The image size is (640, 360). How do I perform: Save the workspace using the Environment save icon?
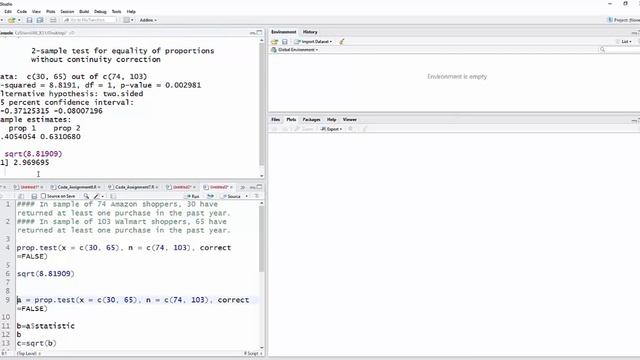[x=284, y=42]
